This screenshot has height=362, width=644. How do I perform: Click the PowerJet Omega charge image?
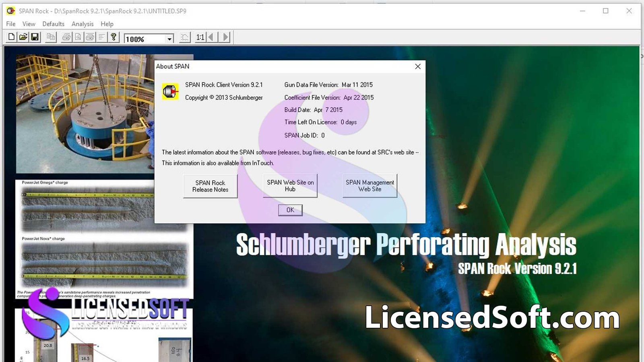(88, 209)
